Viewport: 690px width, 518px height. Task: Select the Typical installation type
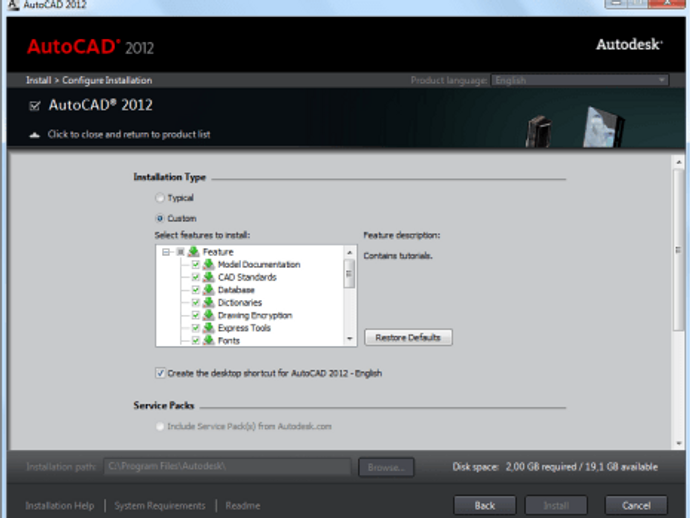tap(160, 198)
